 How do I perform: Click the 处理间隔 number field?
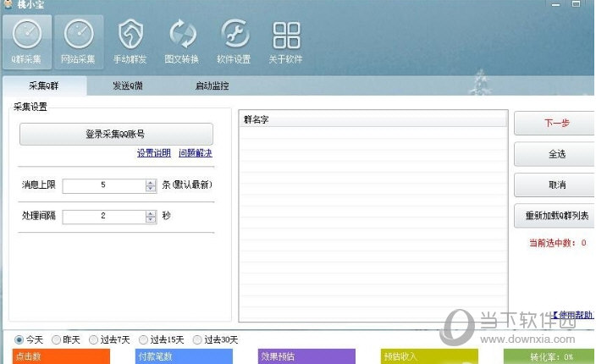click(104, 216)
